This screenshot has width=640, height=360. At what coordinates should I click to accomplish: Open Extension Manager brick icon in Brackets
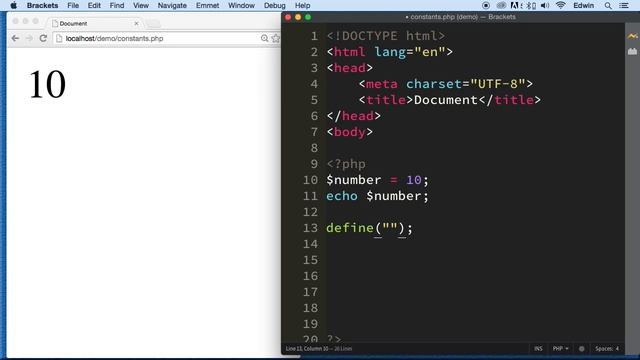coord(632,51)
